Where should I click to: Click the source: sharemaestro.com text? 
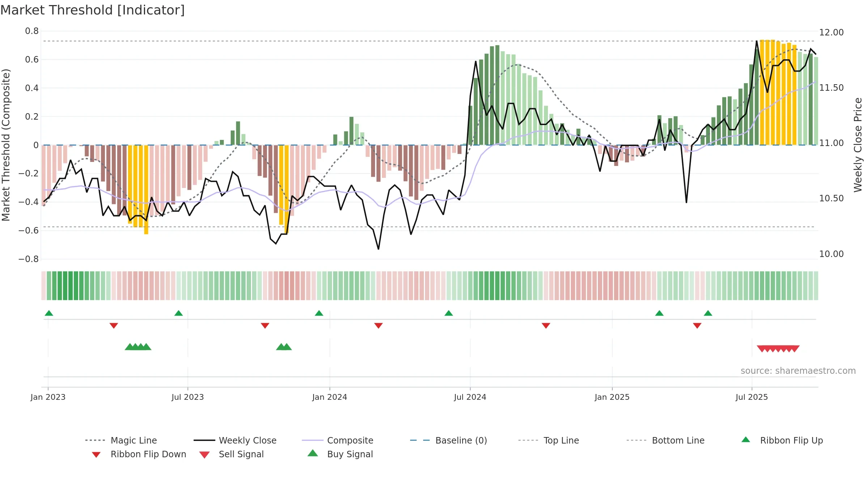pyautogui.click(x=798, y=371)
